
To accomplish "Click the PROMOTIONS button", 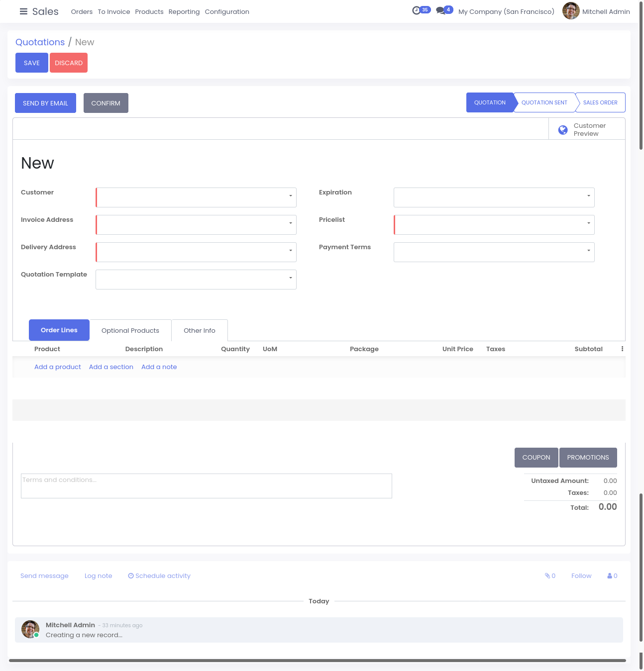I will point(588,458).
